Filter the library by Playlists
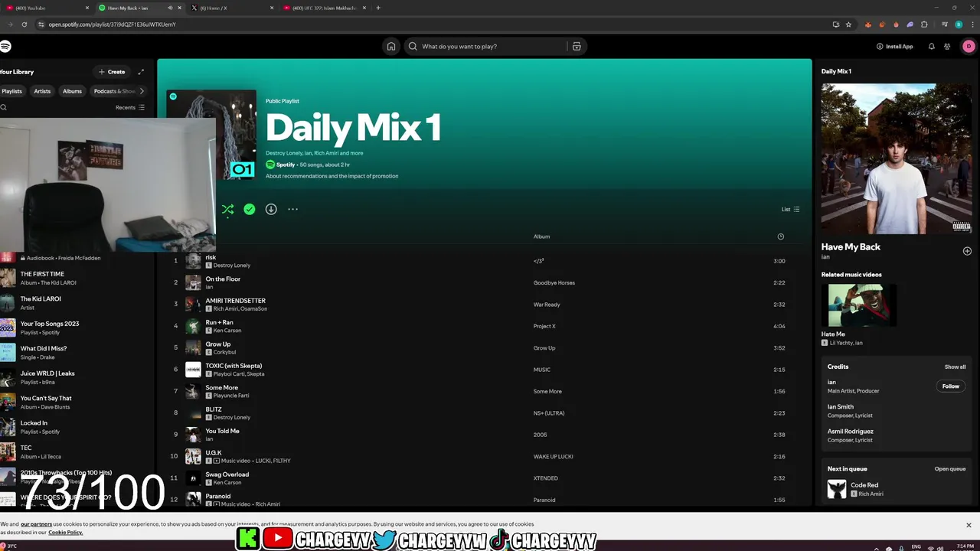 pyautogui.click(x=11, y=91)
